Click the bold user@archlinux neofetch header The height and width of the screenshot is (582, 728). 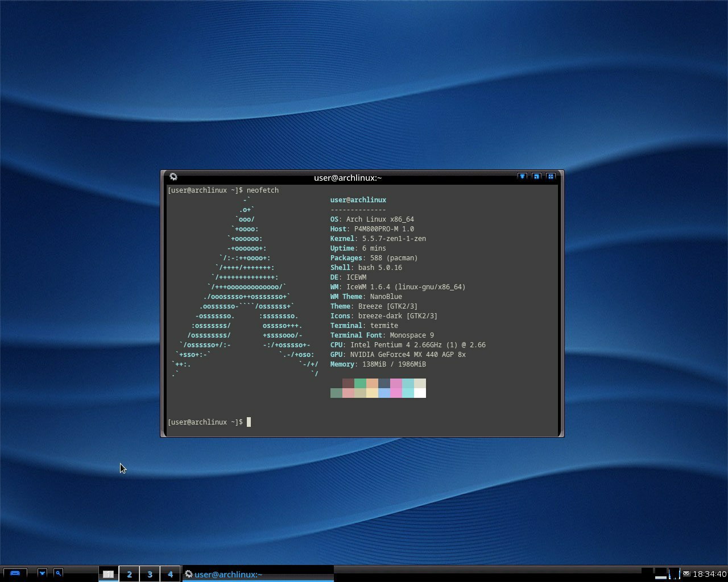click(x=358, y=200)
